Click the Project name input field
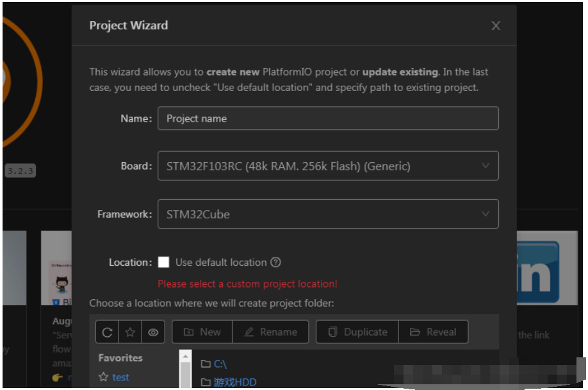The width and height of the screenshot is (588, 390). pos(328,118)
